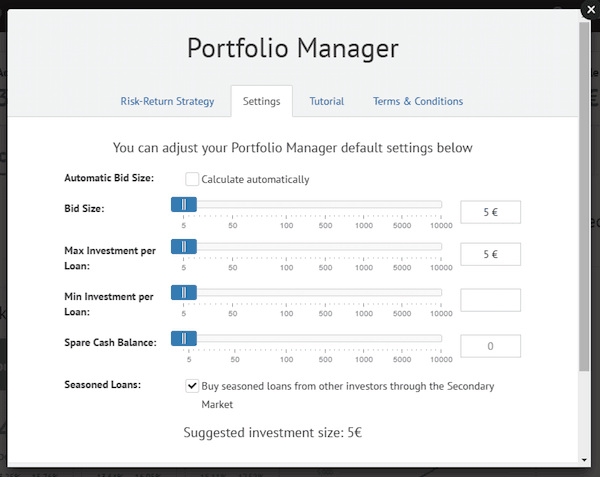Focus the Max Investment per Loan input
The height and width of the screenshot is (477, 600).
(490, 254)
